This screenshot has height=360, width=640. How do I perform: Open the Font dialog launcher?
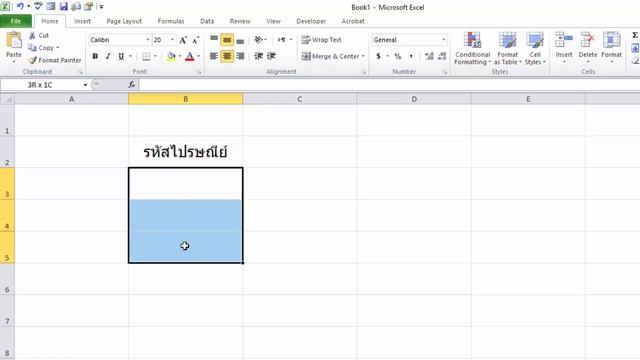pyautogui.click(x=199, y=72)
